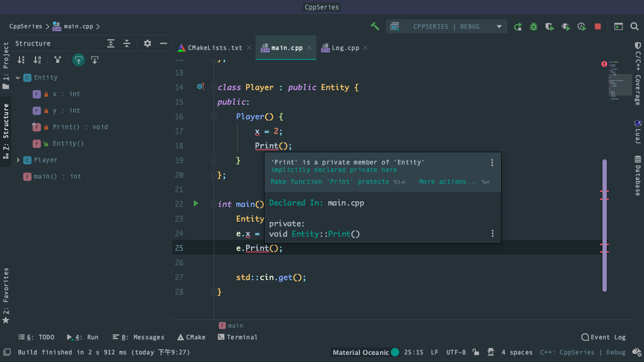
Task: Click the editor minimap preview
Action: (619, 81)
